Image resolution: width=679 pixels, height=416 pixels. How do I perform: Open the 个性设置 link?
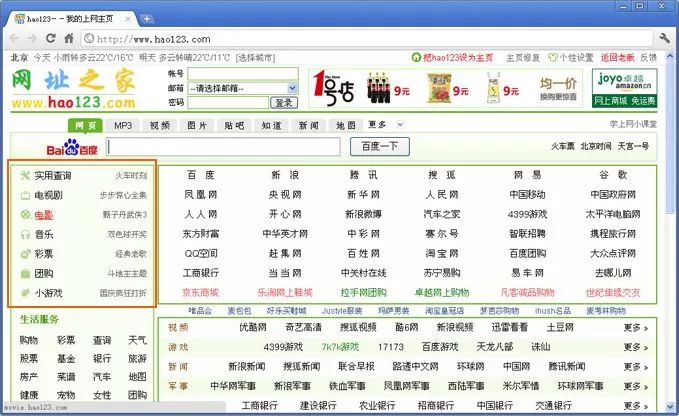click(576, 58)
